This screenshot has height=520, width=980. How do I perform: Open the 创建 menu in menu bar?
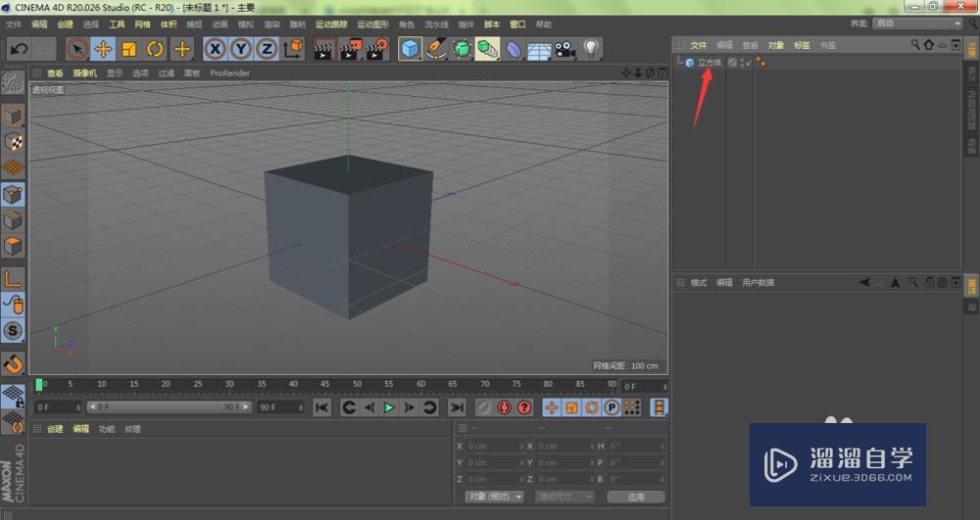(65, 24)
